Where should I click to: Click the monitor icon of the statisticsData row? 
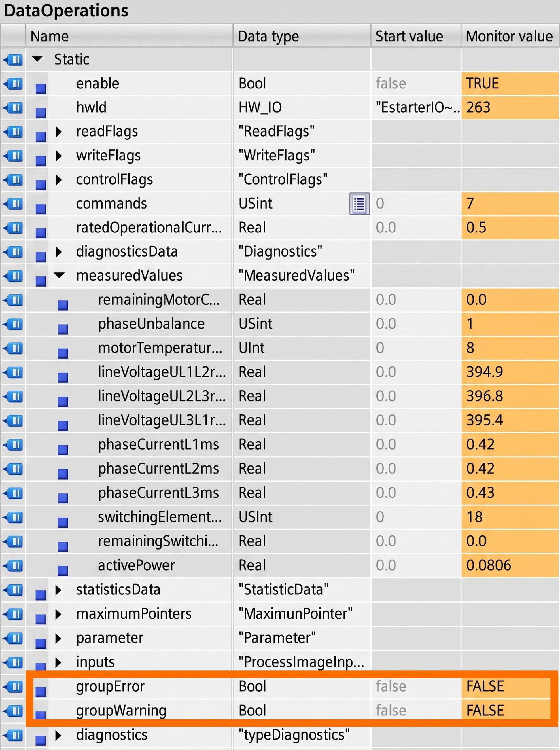click(13, 589)
